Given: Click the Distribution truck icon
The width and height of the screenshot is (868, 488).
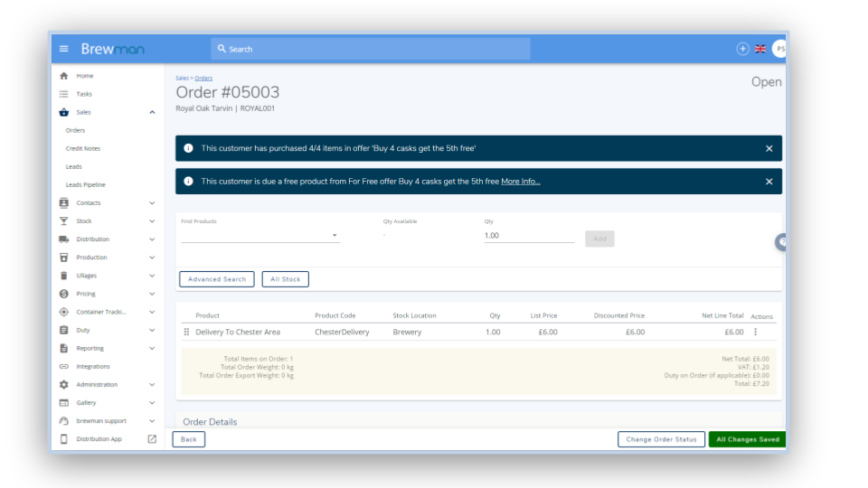Looking at the screenshot, I should [x=63, y=239].
